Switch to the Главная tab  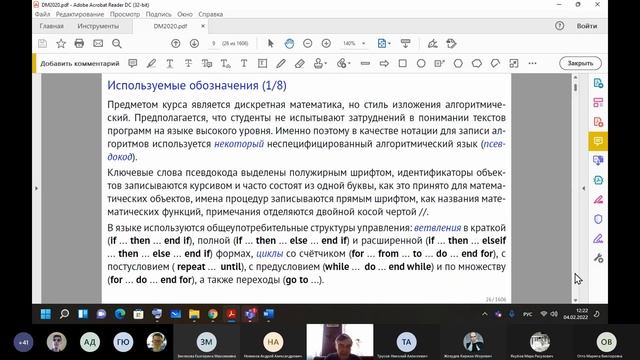(x=51, y=26)
